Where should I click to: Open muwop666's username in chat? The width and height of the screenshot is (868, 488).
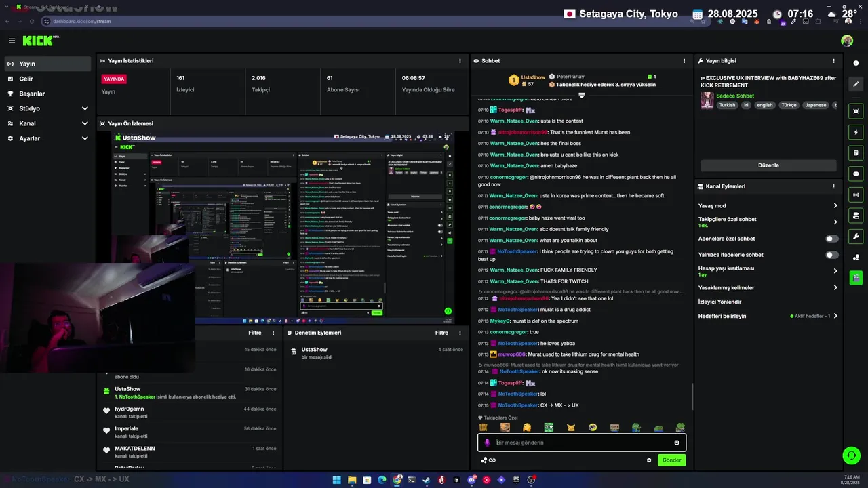[512, 354]
